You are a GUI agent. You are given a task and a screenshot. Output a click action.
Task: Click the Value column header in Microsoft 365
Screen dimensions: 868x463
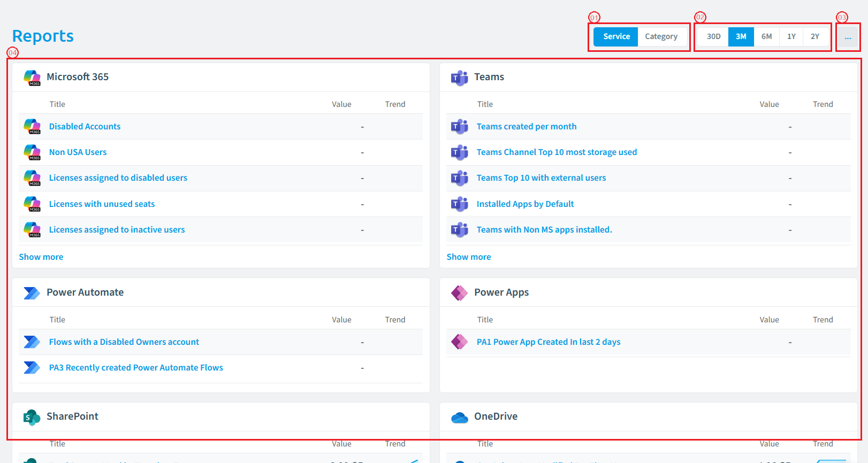pyautogui.click(x=341, y=104)
